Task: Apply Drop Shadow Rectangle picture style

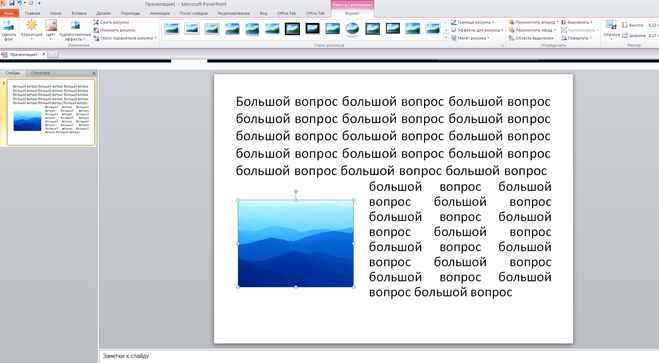Action: 232,29
